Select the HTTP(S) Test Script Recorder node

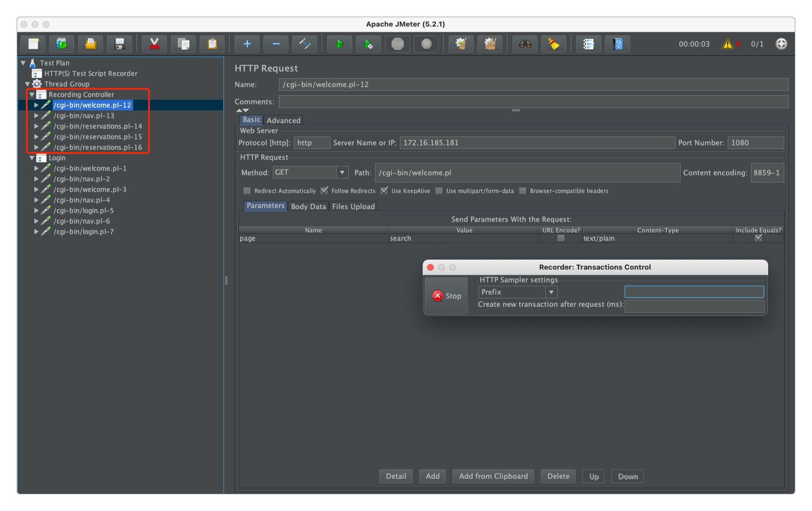point(91,73)
